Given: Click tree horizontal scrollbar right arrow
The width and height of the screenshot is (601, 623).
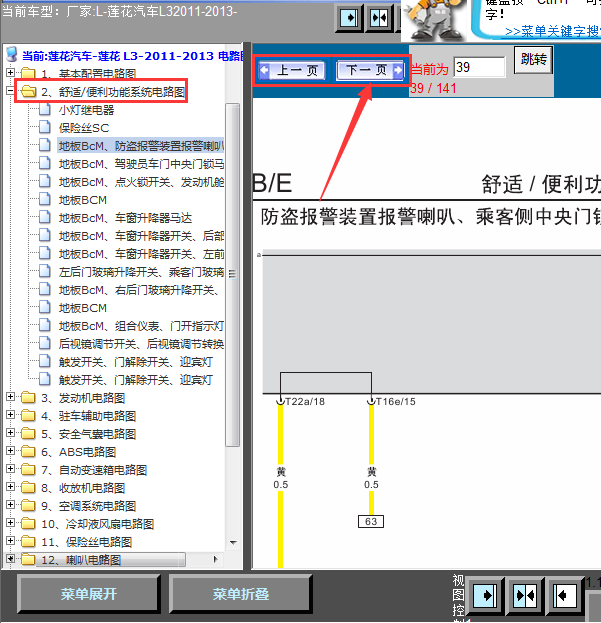Looking at the screenshot, I should [216, 559].
